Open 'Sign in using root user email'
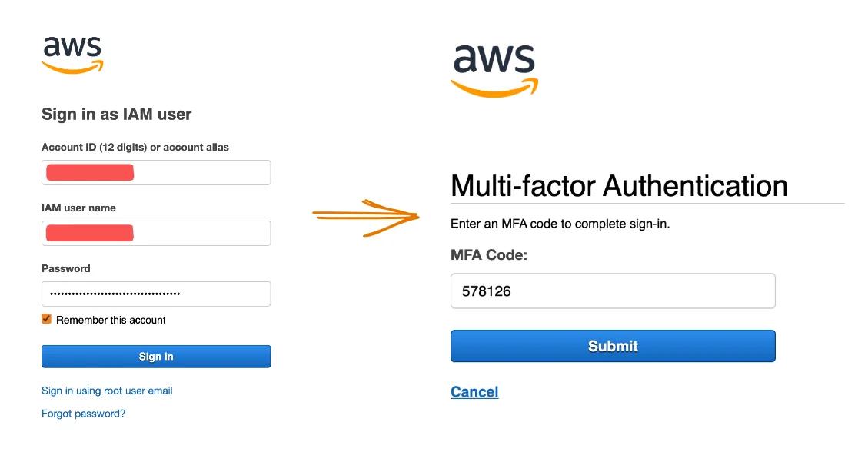 [x=106, y=391]
